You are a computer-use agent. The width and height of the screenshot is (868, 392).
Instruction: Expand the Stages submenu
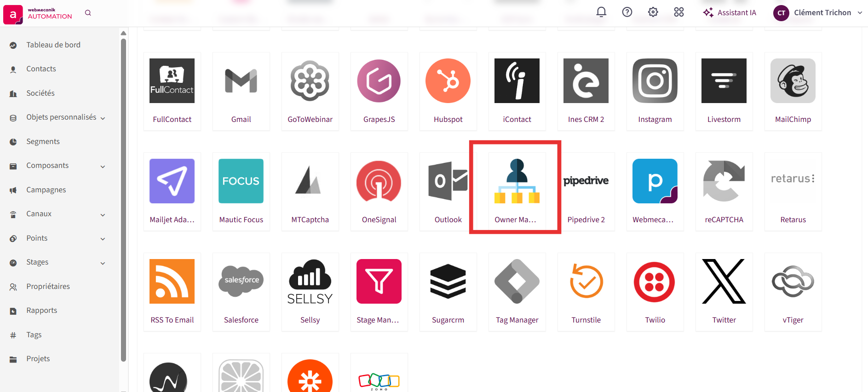point(103,263)
